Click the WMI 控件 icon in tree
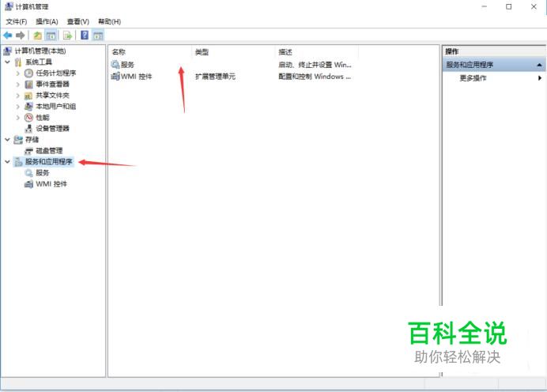 click(x=28, y=184)
